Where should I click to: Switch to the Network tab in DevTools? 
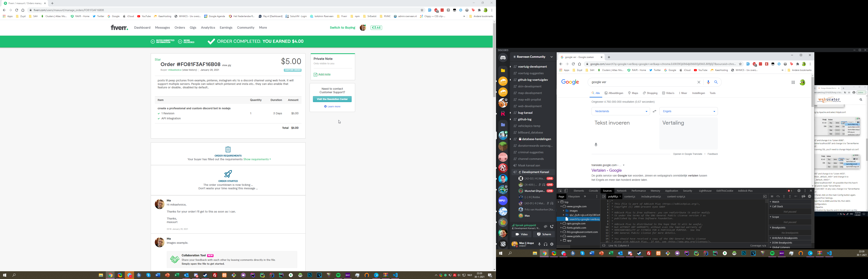click(x=621, y=191)
